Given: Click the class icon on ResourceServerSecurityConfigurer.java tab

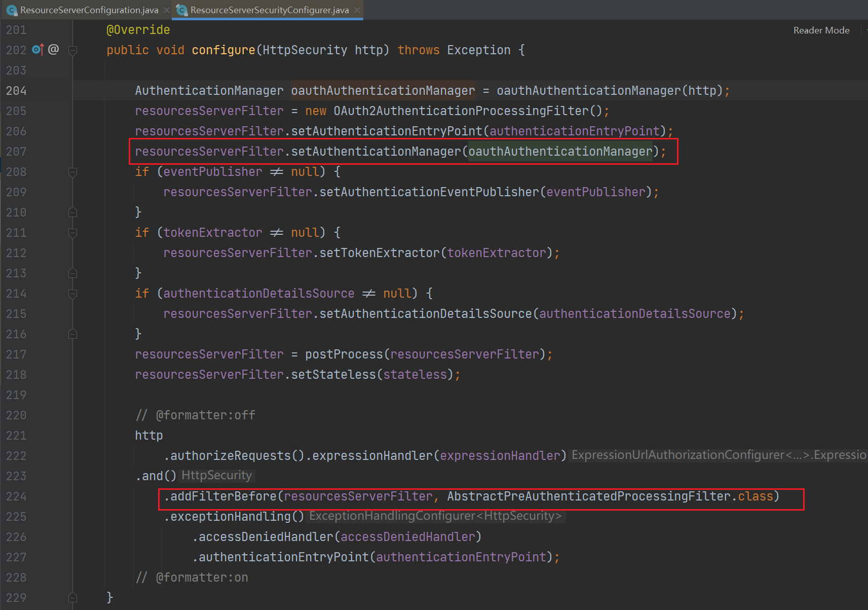Looking at the screenshot, I should coord(182,10).
